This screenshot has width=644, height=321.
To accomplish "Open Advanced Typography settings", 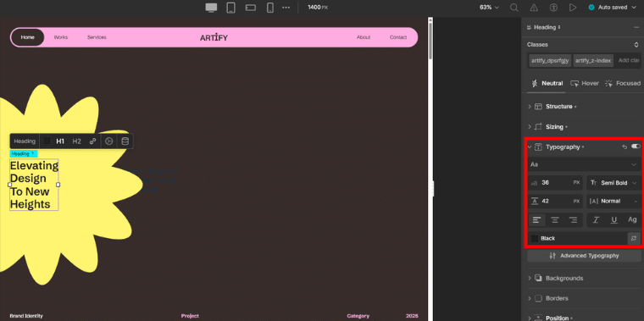I will (x=584, y=256).
